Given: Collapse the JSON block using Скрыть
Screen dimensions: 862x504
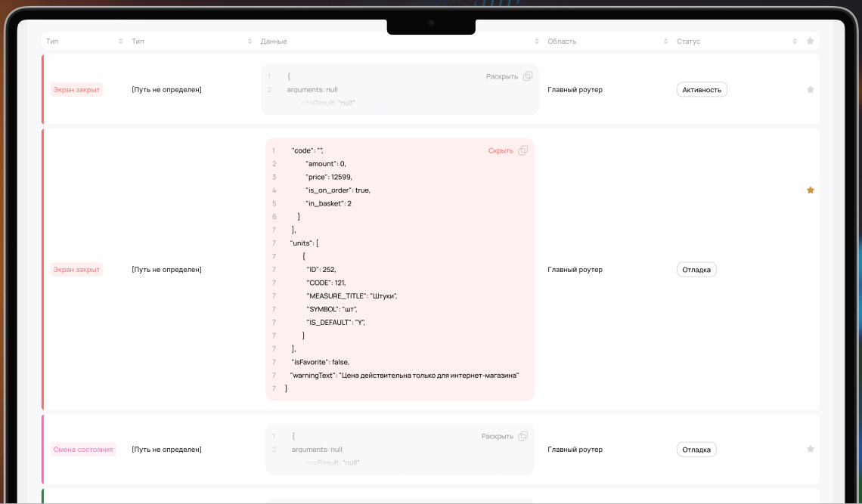Looking at the screenshot, I should [501, 150].
